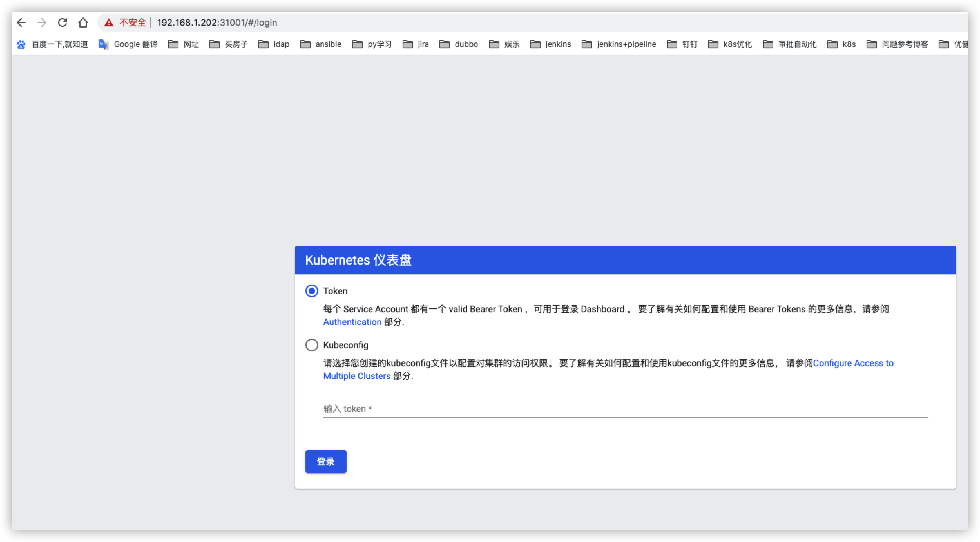Open the Authentication link
The image size is (980, 542).
352,322
